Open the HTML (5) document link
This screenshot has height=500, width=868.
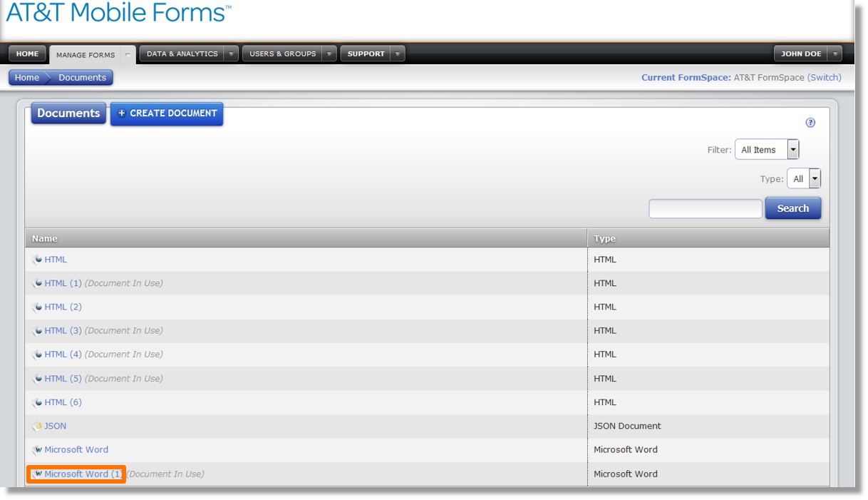click(x=63, y=379)
